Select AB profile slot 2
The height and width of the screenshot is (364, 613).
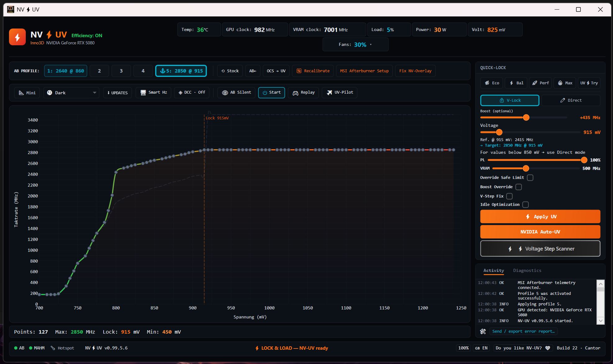tap(99, 71)
